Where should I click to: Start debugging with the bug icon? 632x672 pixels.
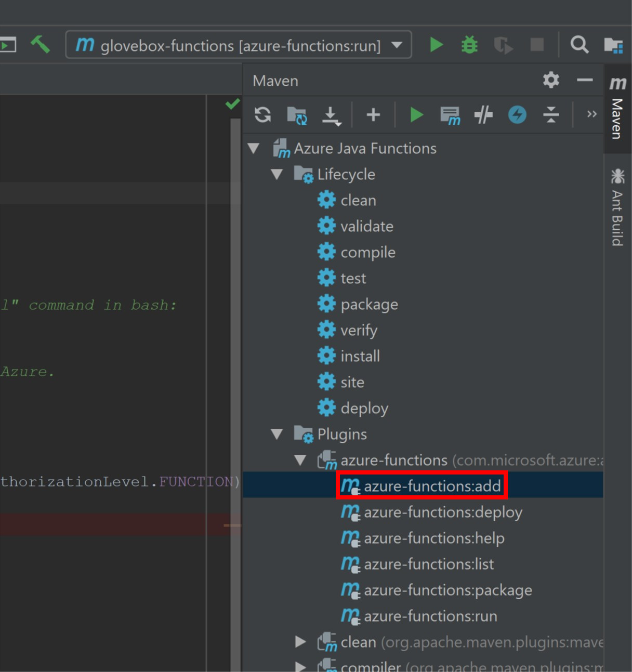(469, 45)
